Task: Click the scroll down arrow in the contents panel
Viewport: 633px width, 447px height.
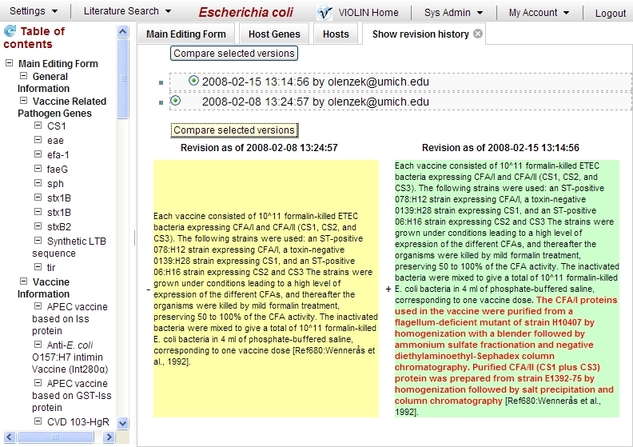Action: pos(123,423)
